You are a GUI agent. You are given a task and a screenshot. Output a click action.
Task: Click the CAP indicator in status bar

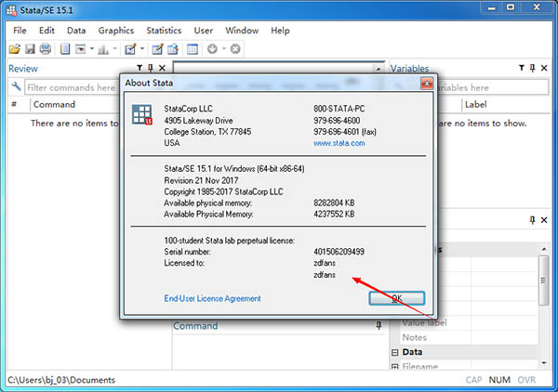tap(473, 380)
